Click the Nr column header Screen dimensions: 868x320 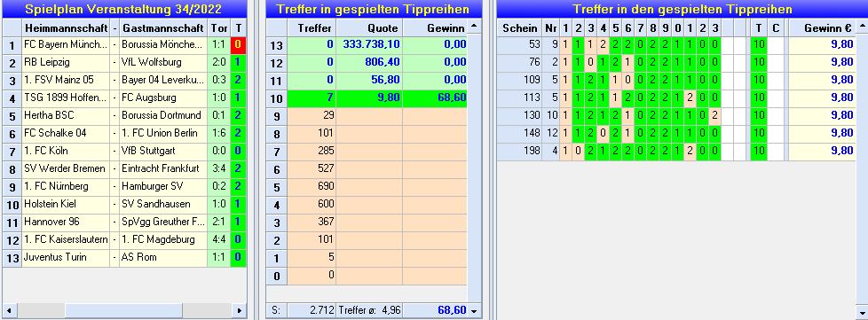[x=550, y=27]
